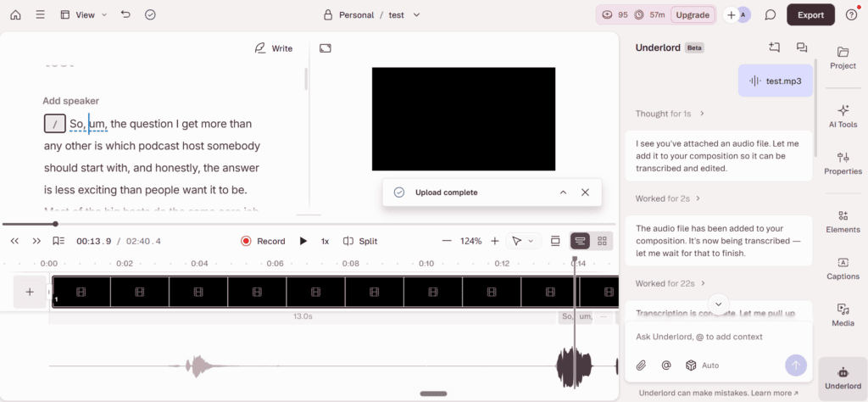This screenshot has width=868, height=402.
Task: Open the pointer tool selector dropdown
Action: click(523, 241)
